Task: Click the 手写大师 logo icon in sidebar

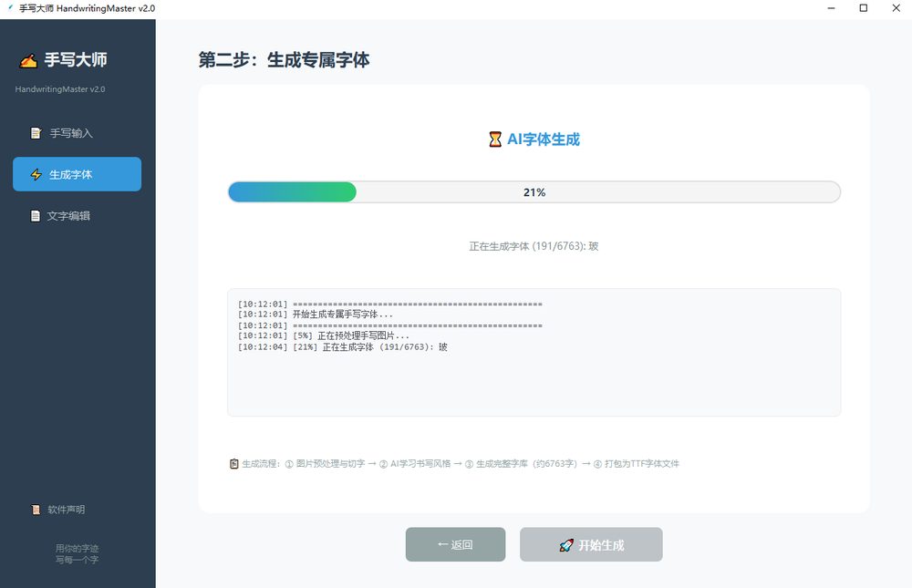Action: tap(28, 60)
